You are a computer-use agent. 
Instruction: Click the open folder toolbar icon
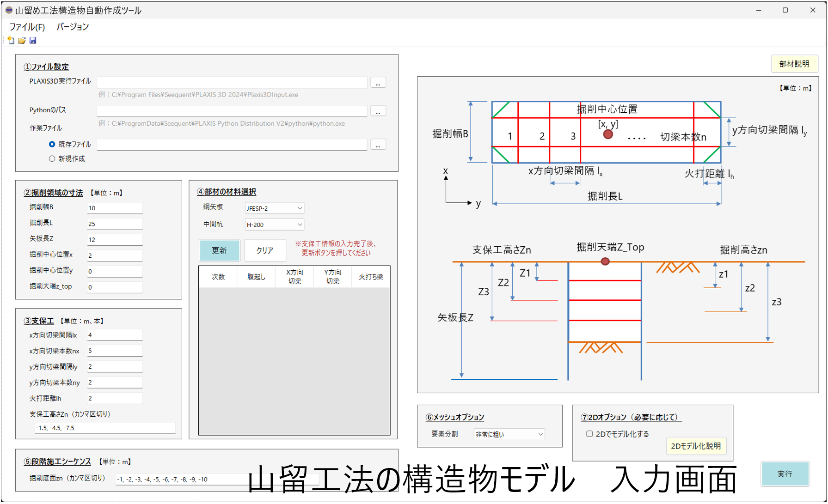(x=22, y=41)
